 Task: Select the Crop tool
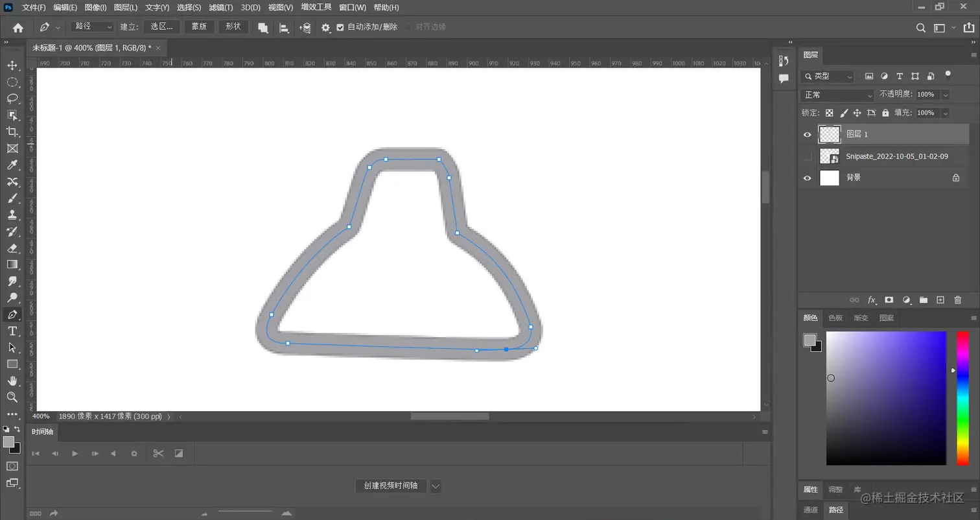pyautogui.click(x=13, y=132)
